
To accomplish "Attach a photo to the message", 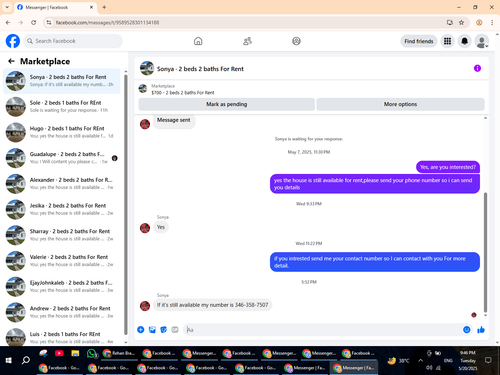I will coord(152,330).
